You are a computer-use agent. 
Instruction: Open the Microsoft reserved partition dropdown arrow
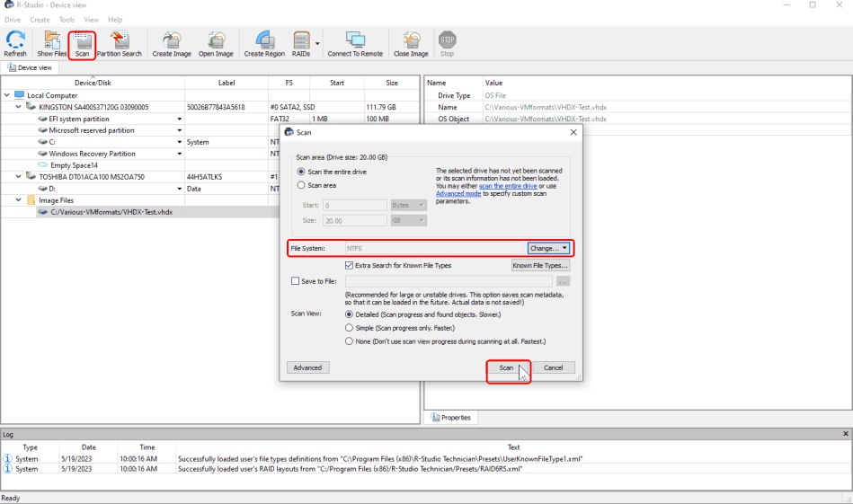[180, 130]
